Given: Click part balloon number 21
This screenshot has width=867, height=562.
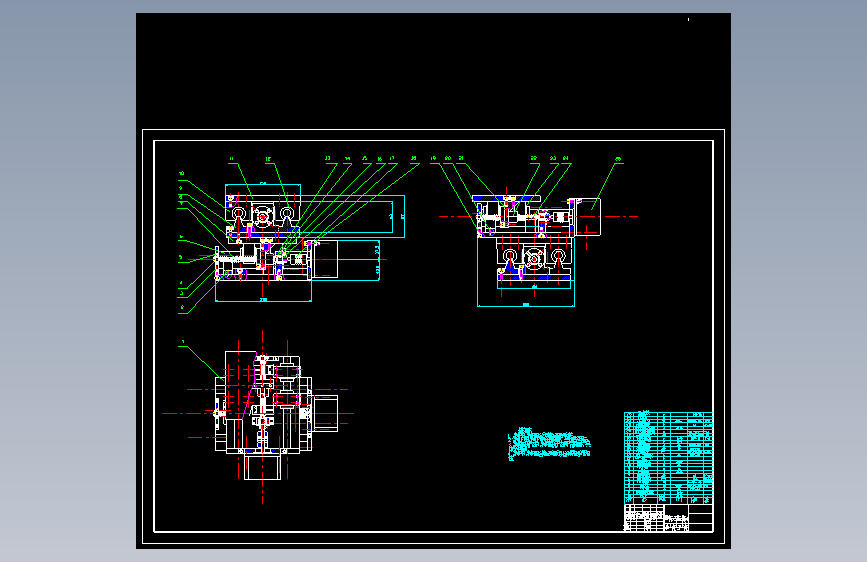Looking at the screenshot, I should tap(461, 159).
